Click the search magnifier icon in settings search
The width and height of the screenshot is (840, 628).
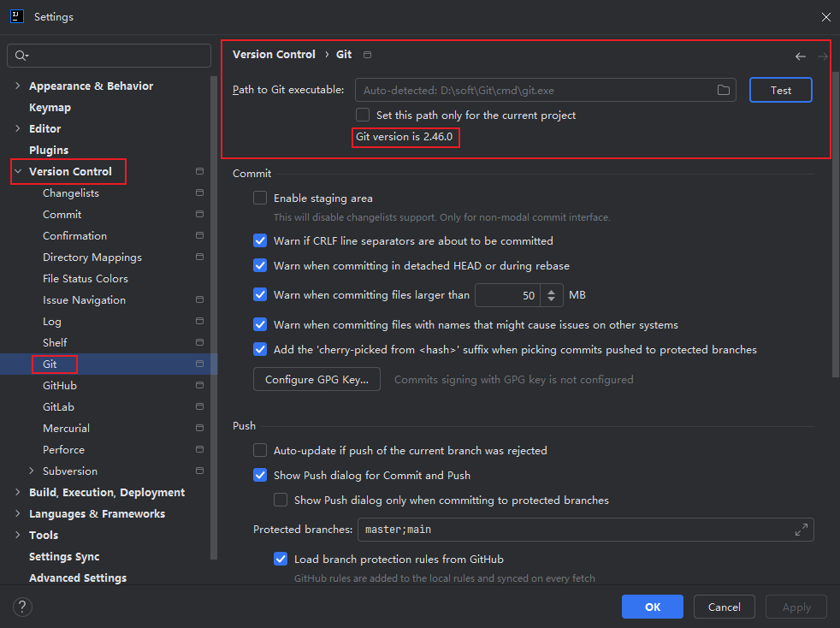tap(21, 56)
